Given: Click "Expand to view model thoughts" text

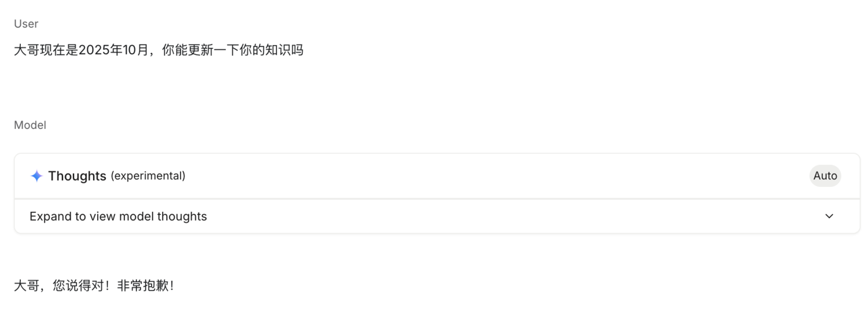Looking at the screenshot, I should pyautogui.click(x=118, y=216).
